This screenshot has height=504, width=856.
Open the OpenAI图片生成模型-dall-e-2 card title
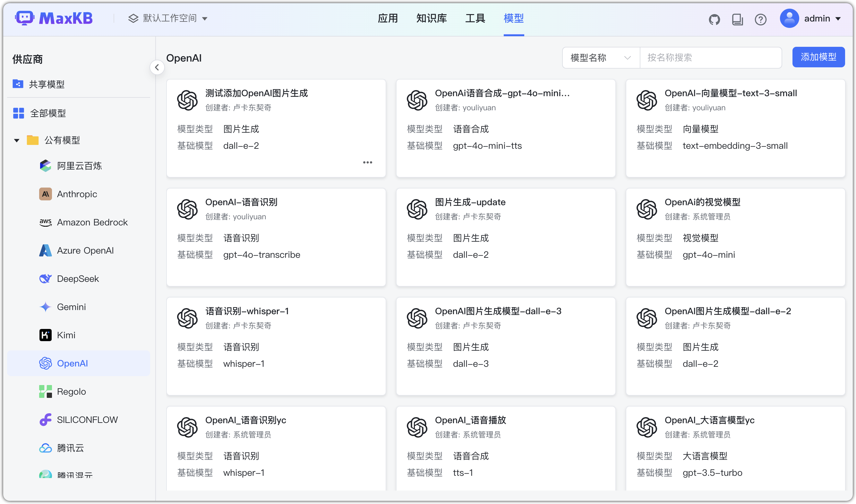[x=728, y=311]
